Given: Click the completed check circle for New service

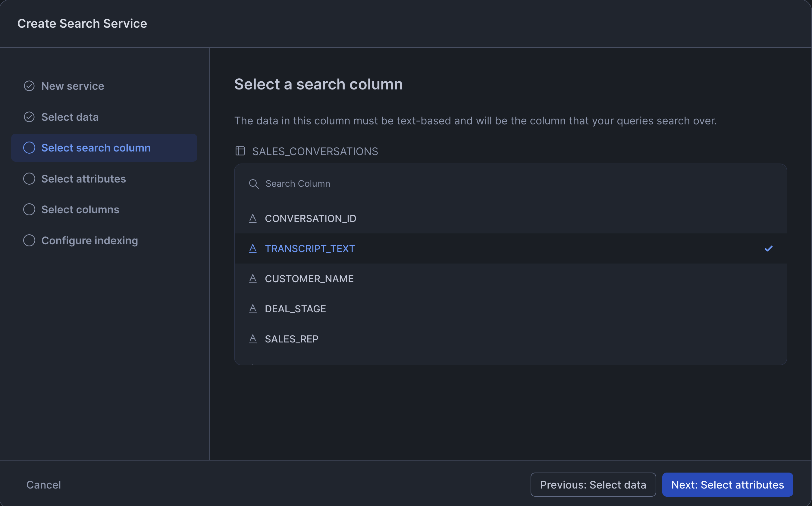Looking at the screenshot, I should pos(29,86).
